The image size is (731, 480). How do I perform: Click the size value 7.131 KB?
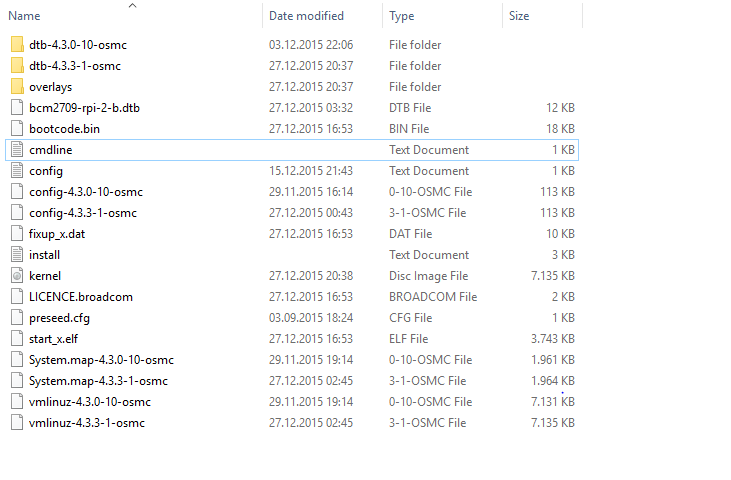point(553,402)
